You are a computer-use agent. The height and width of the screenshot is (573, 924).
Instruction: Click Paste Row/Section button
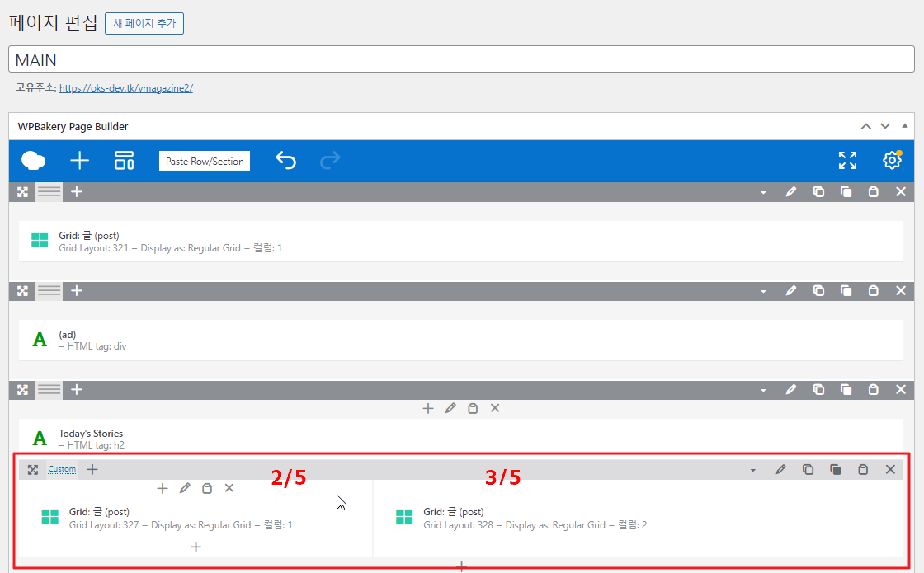pyautogui.click(x=205, y=162)
